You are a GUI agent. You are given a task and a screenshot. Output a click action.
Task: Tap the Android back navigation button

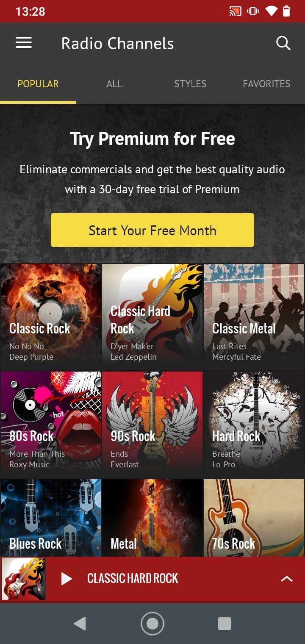pyautogui.click(x=80, y=623)
